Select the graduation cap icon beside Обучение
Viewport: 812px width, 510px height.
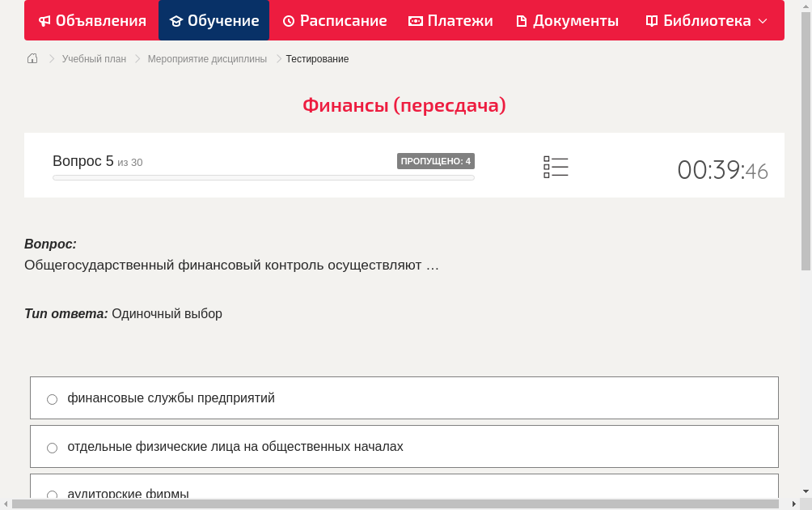click(175, 20)
